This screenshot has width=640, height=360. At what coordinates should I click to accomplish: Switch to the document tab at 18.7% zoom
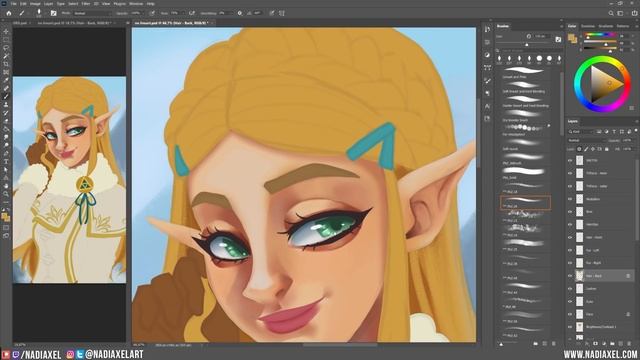[x=74, y=23]
